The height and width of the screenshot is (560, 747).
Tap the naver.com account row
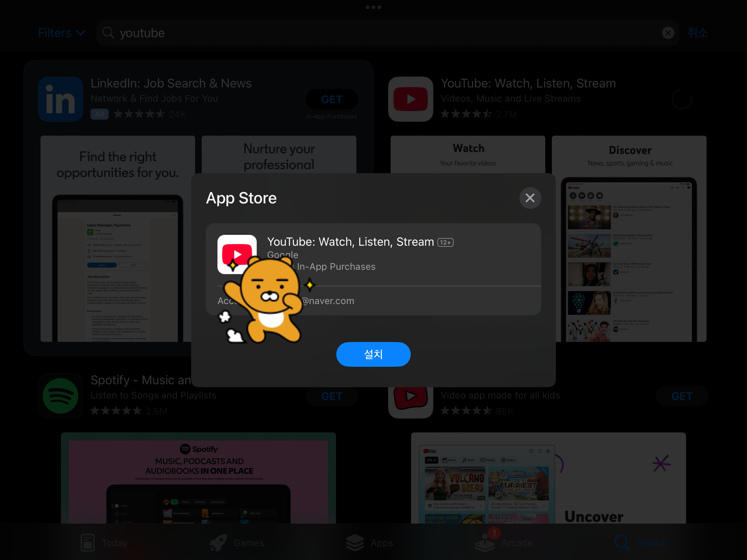pos(373,301)
